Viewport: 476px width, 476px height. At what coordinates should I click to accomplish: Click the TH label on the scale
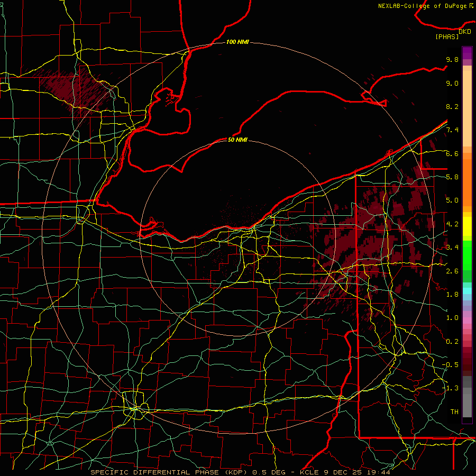click(x=454, y=411)
